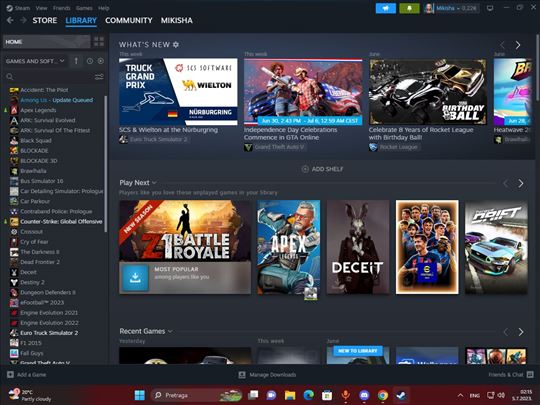Open the Friends menu
This screenshot has height=405, width=540.
coord(62,8)
